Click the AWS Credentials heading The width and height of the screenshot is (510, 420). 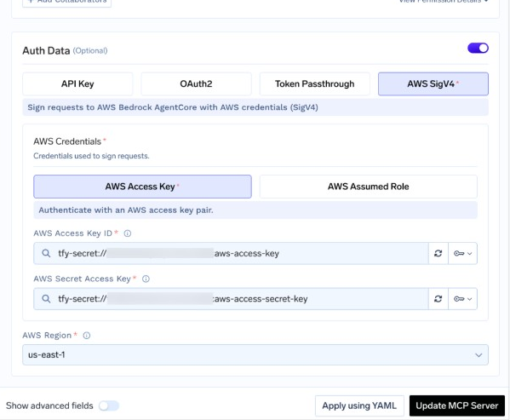pyautogui.click(x=67, y=141)
